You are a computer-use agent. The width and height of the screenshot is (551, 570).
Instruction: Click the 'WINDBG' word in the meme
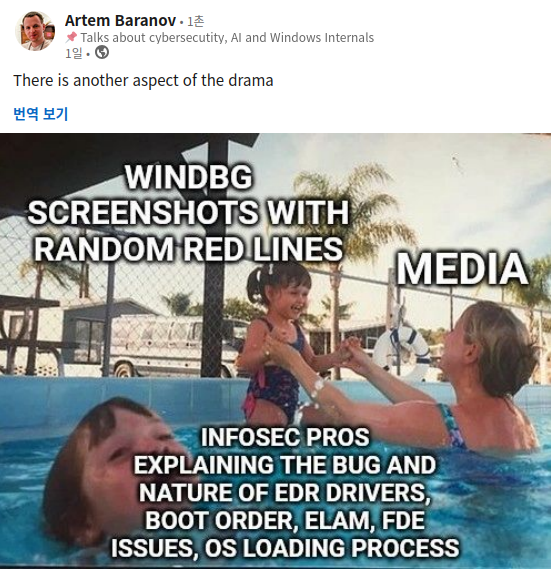(x=188, y=177)
